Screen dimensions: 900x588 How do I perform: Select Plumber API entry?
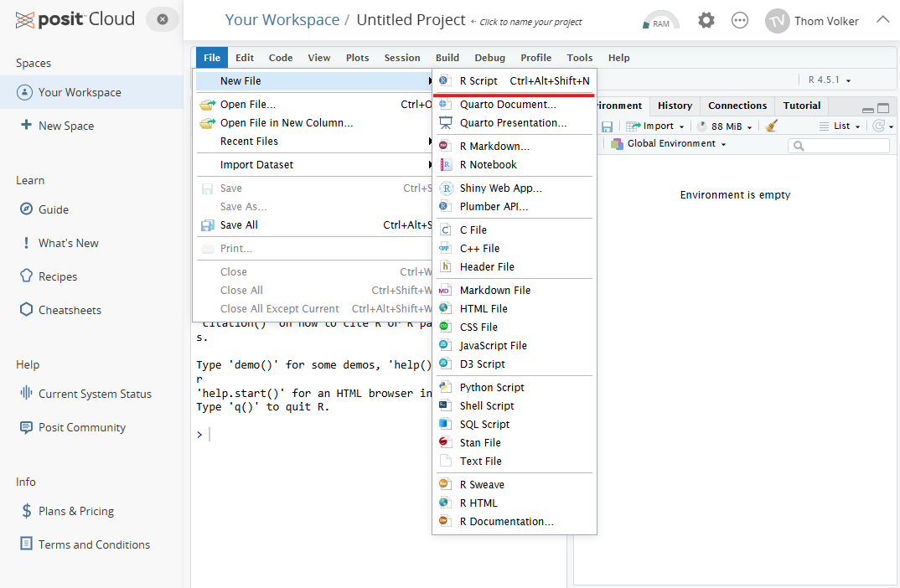[x=515, y=207]
